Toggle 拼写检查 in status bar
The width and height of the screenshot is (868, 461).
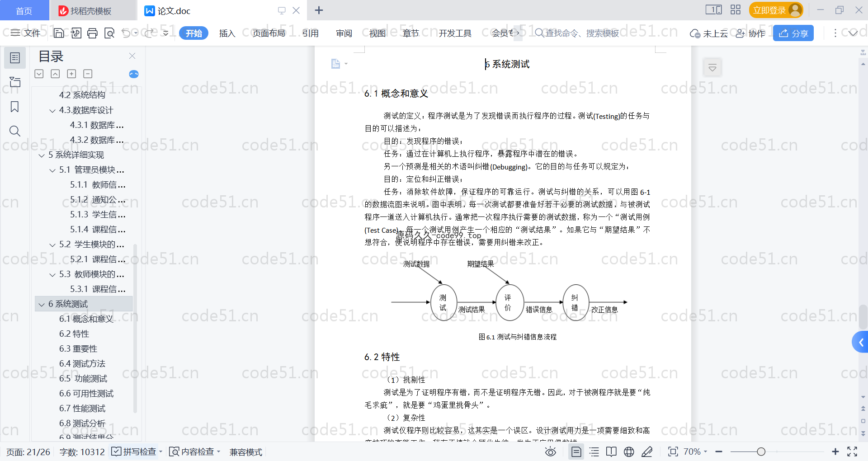(x=137, y=452)
